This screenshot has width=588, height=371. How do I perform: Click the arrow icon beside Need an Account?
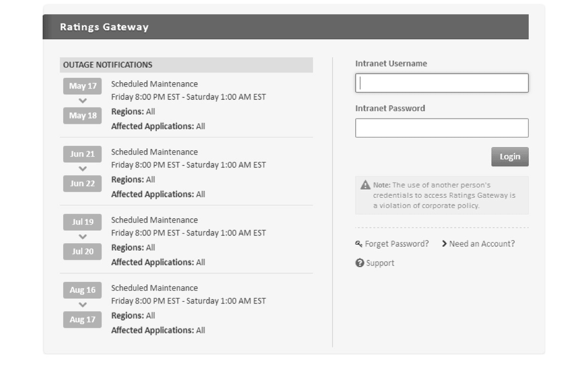[x=444, y=243]
